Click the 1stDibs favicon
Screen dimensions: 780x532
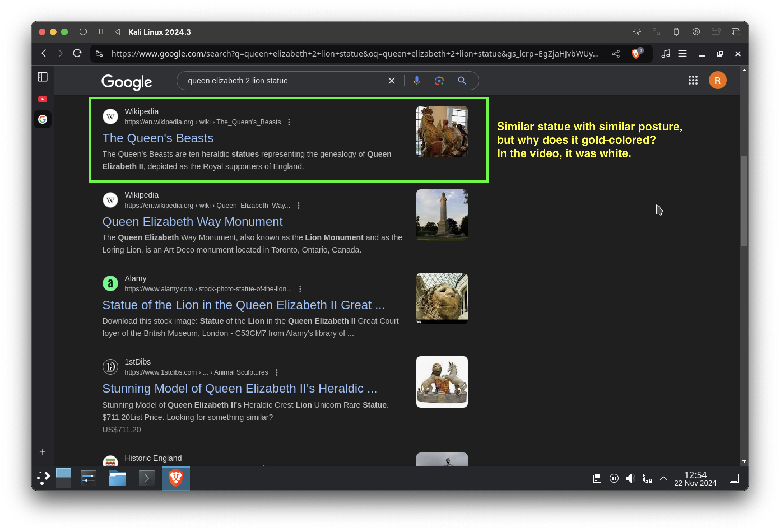tap(110, 367)
